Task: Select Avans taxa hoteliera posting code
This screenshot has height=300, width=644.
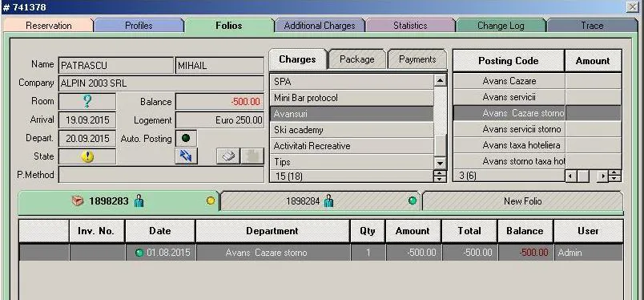Action: (x=509, y=145)
